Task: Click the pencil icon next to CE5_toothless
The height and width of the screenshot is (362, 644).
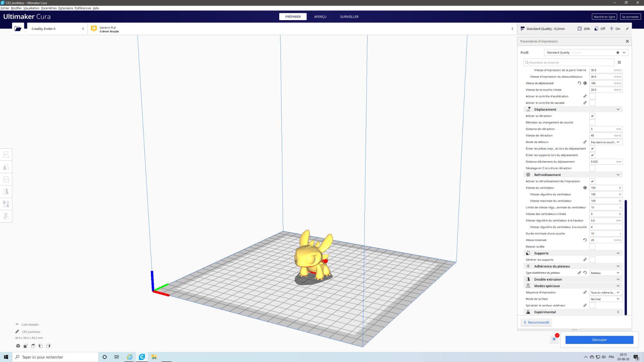Action: [x=17, y=332]
